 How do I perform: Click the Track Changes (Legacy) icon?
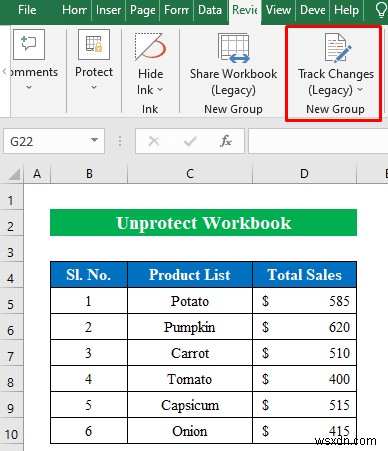click(x=338, y=48)
